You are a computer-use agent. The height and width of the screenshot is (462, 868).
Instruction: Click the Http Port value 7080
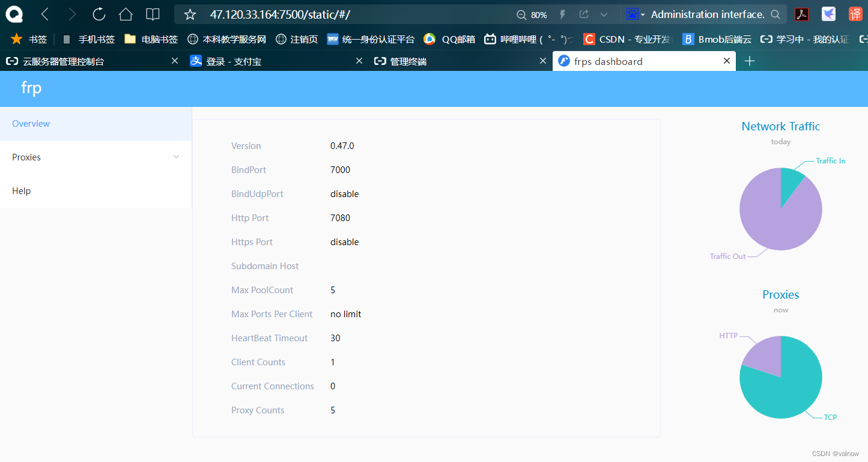point(340,218)
